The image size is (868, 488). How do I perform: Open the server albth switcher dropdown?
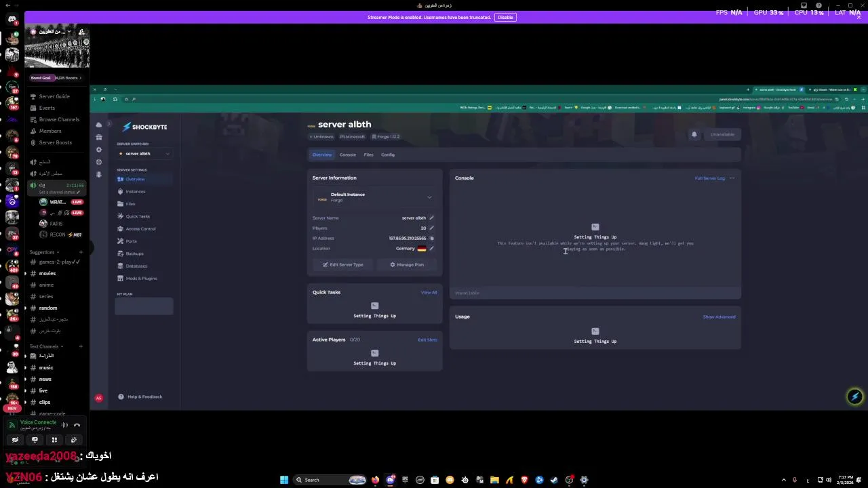click(x=144, y=154)
